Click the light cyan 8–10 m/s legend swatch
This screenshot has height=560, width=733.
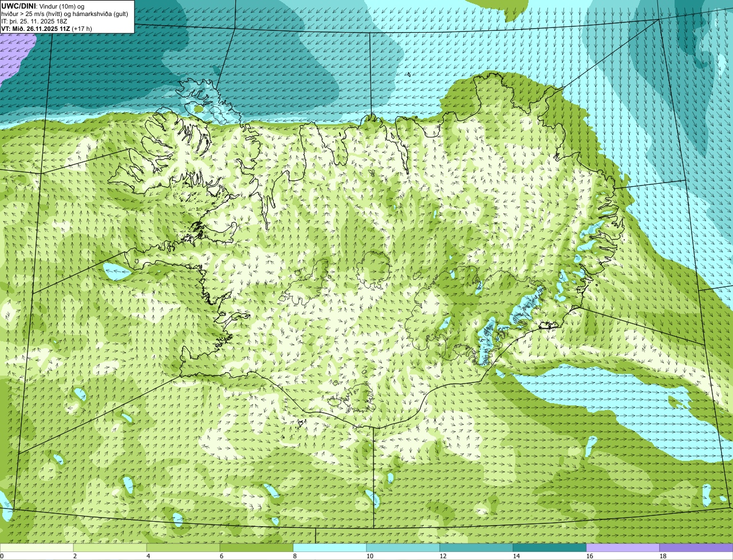pyautogui.click(x=330, y=547)
